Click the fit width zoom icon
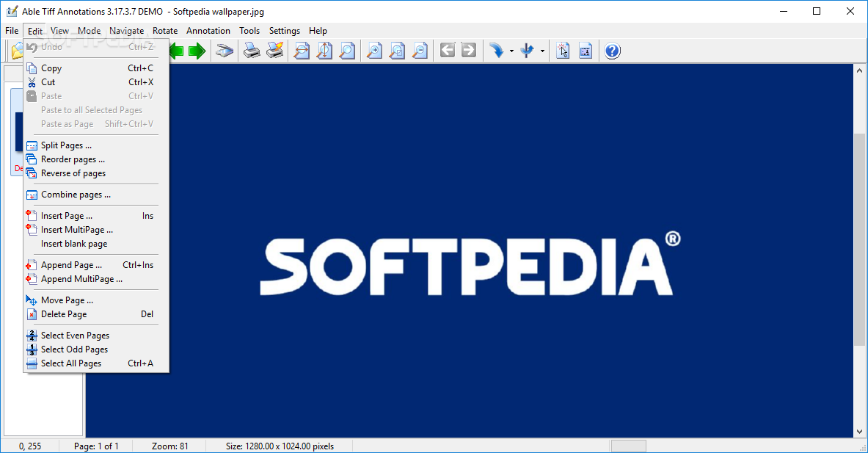 [302, 51]
